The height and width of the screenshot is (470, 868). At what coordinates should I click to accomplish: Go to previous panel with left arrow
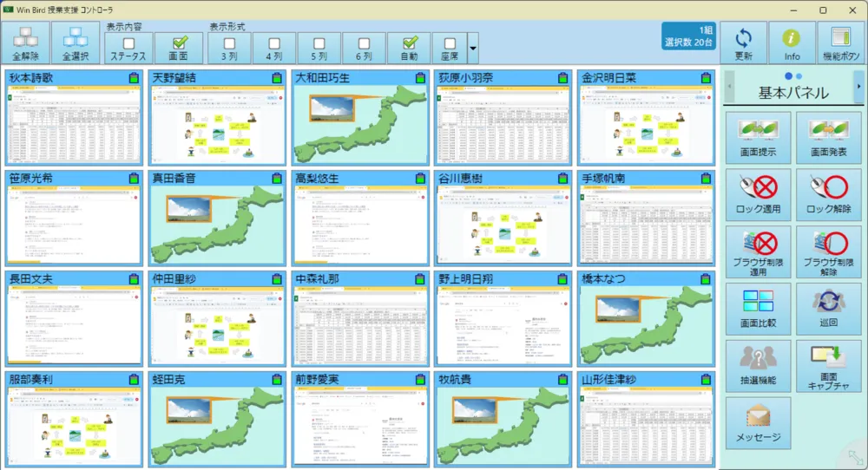[x=729, y=86]
